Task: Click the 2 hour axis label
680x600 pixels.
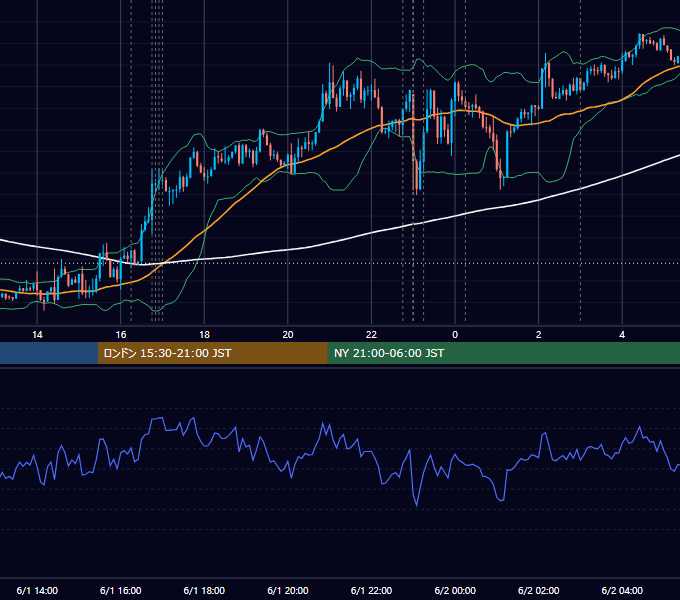Action: (538, 335)
